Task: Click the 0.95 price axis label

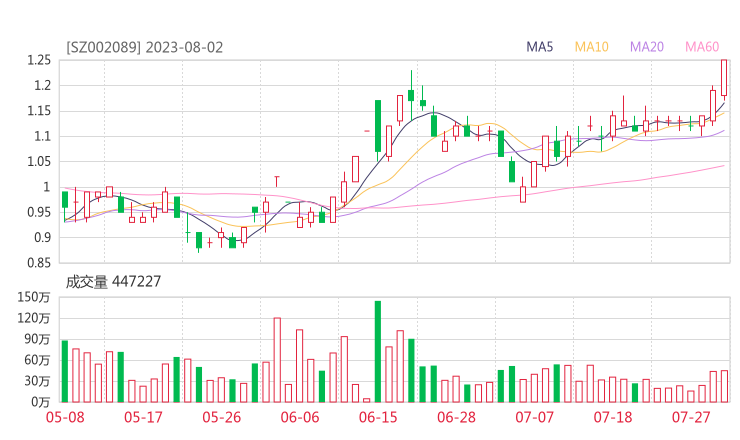Action: (39, 212)
